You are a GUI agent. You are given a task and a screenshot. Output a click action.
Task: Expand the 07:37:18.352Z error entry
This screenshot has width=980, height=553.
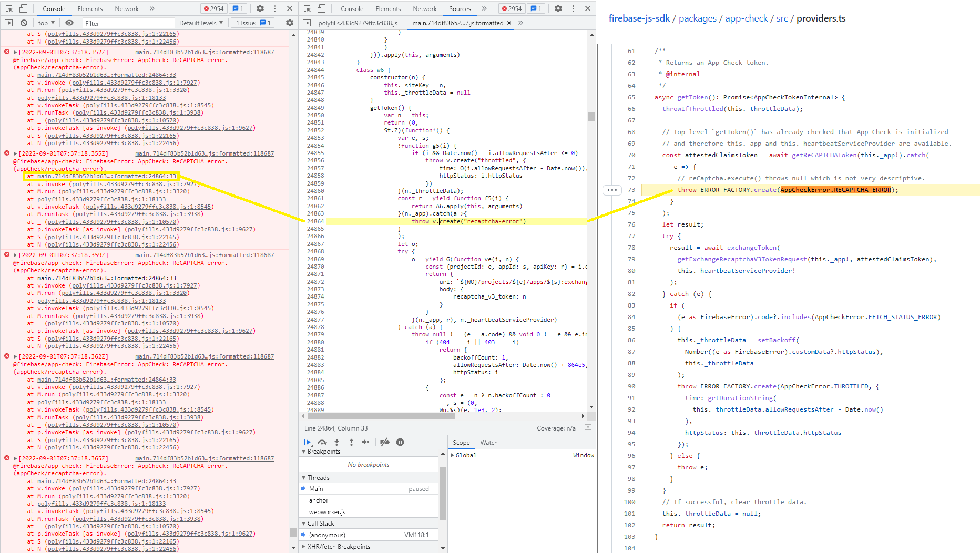click(15, 52)
